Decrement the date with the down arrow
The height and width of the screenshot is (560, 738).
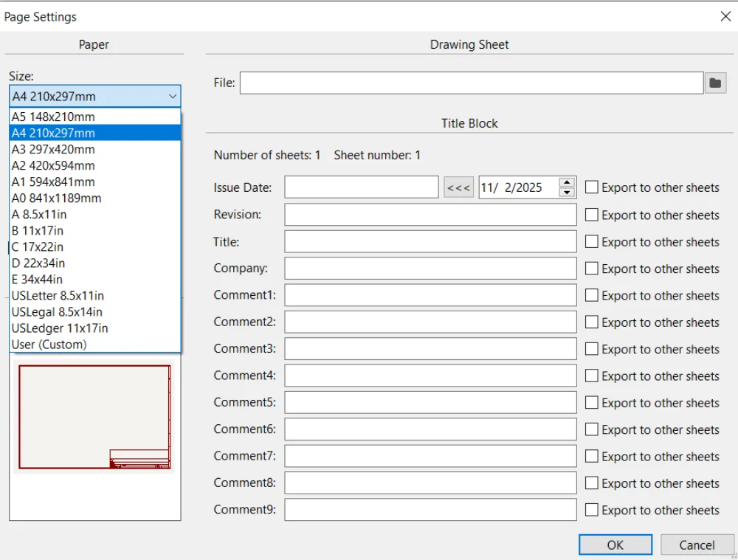pos(566,191)
